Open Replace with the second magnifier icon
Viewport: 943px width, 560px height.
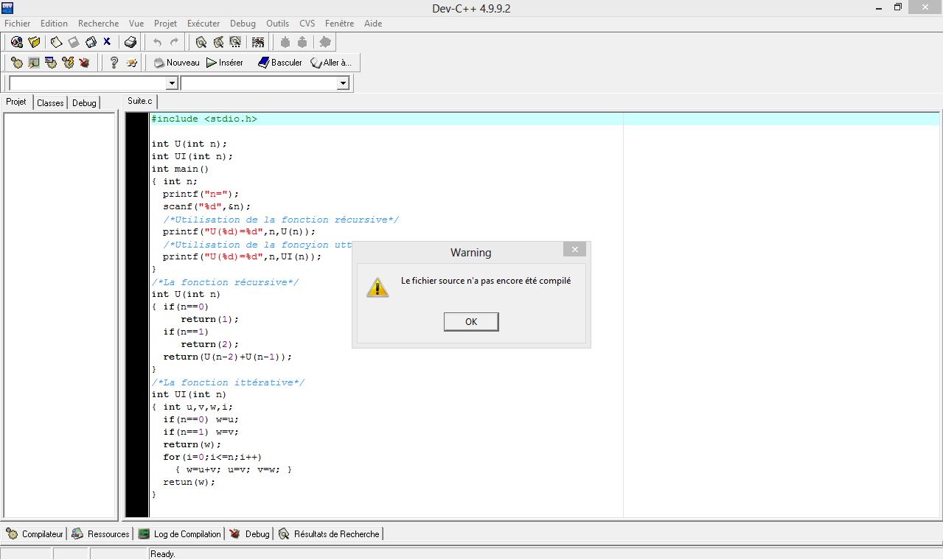point(218,42)
